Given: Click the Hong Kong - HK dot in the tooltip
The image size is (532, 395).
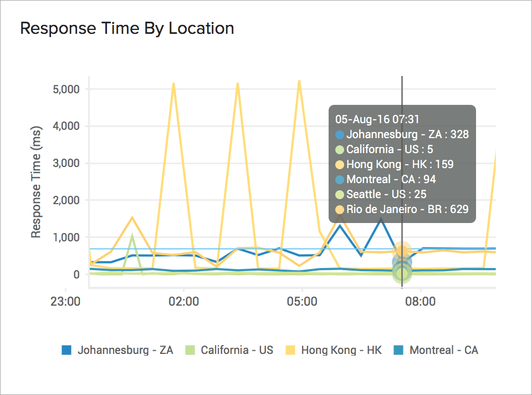Looking at the screenshot, I should pos(339,164).
